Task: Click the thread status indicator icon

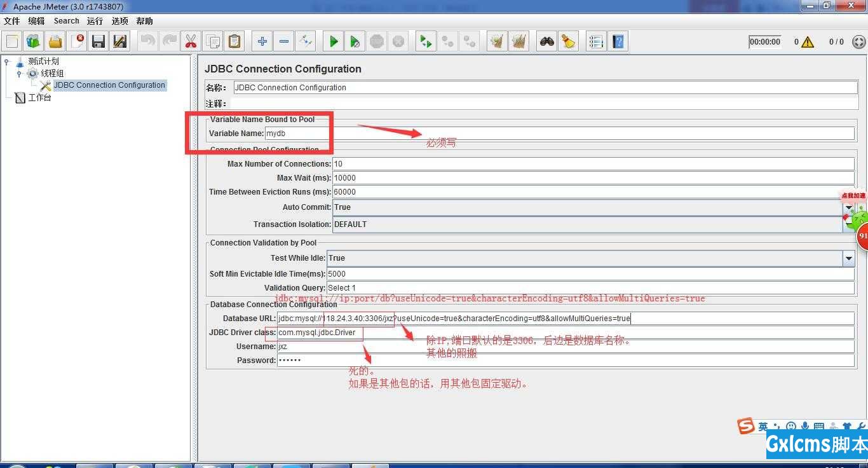Action: point(858,42)
